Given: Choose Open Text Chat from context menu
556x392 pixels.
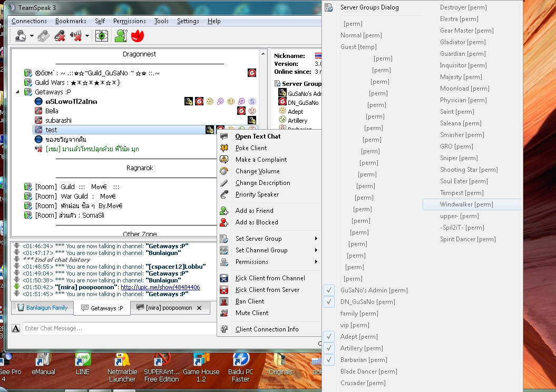Looking at the screenshot, I should tap(258, 136).
